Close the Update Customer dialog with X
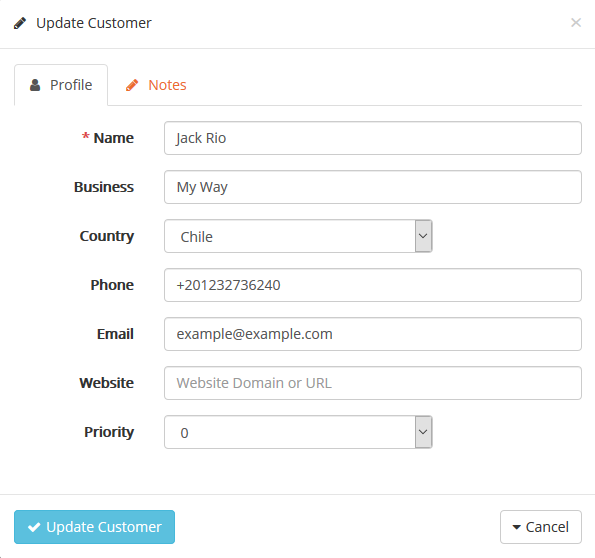Image resolution: width=595 pixels, height=558 pixels. tap(576, 23)
